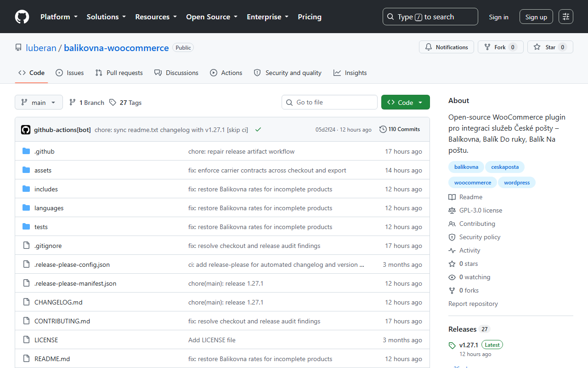Expand the Open Source menu
The width and height of the screenshot is (588, 368).
click(x=212, y=17)
